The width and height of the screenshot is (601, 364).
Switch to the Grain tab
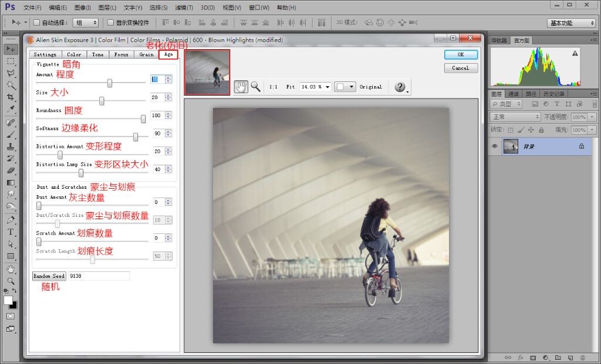point(146,55)
